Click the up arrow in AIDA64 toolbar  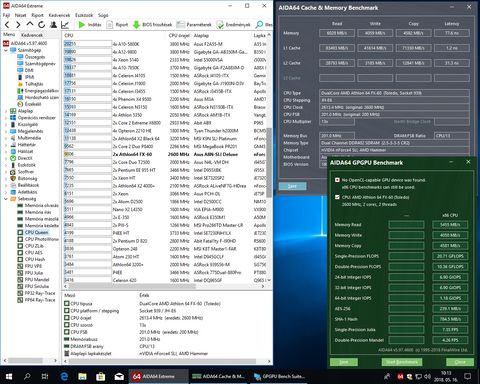30,24
